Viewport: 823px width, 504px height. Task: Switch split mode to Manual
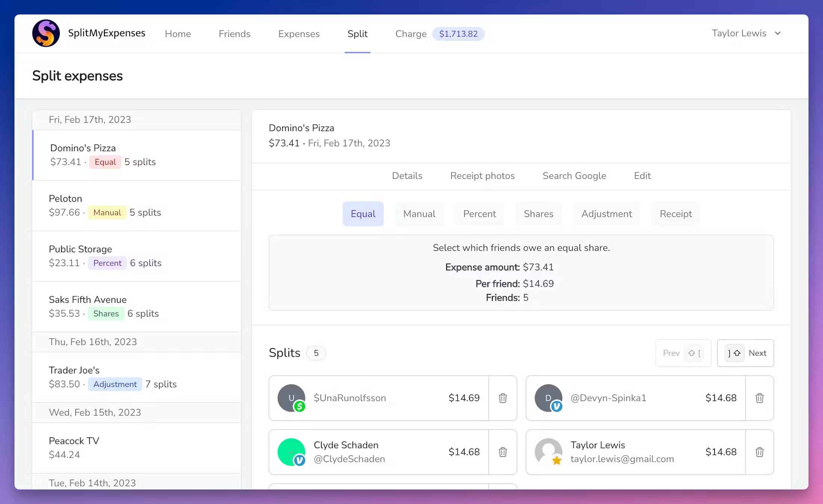[x=419, y=214]
